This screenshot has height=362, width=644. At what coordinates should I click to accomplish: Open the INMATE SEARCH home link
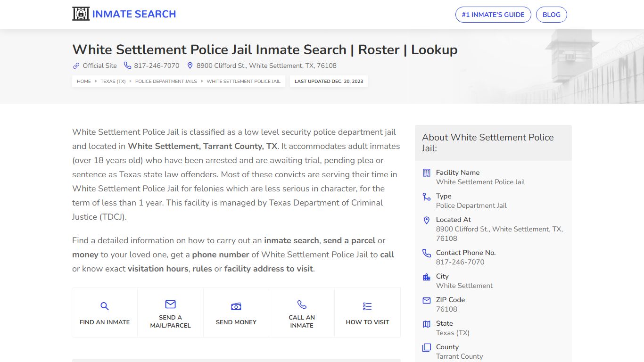pyautogui.click(x=134, y=14)
